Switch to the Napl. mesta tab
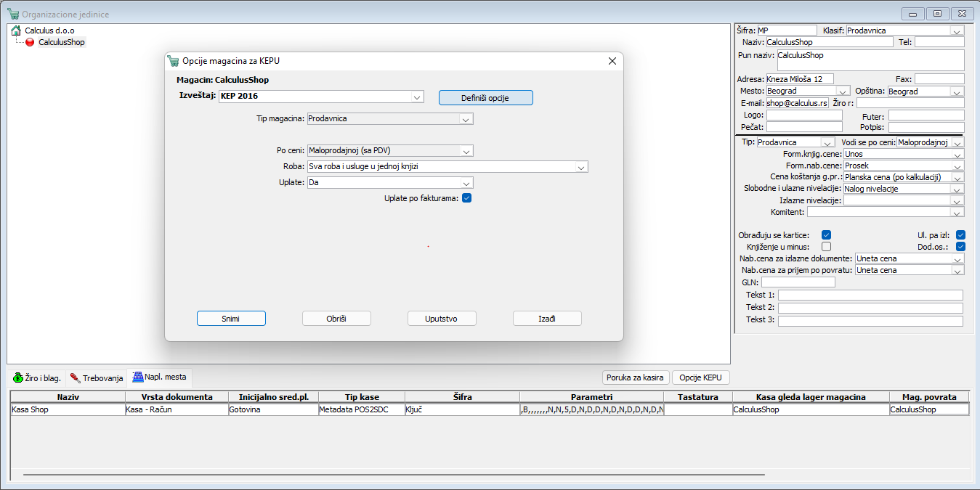Viewport: 980px width, 490px height. point(159,377)
